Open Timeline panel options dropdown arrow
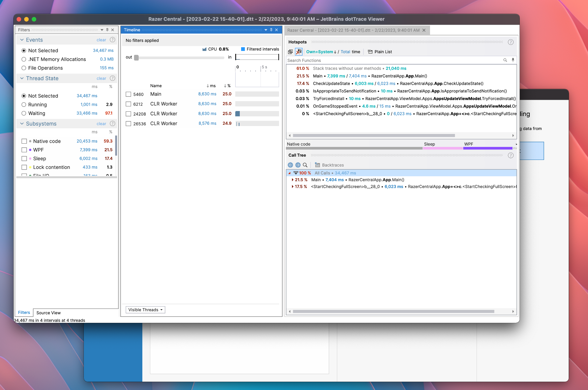Screen dimensions: 588x390 pos(266,30)
